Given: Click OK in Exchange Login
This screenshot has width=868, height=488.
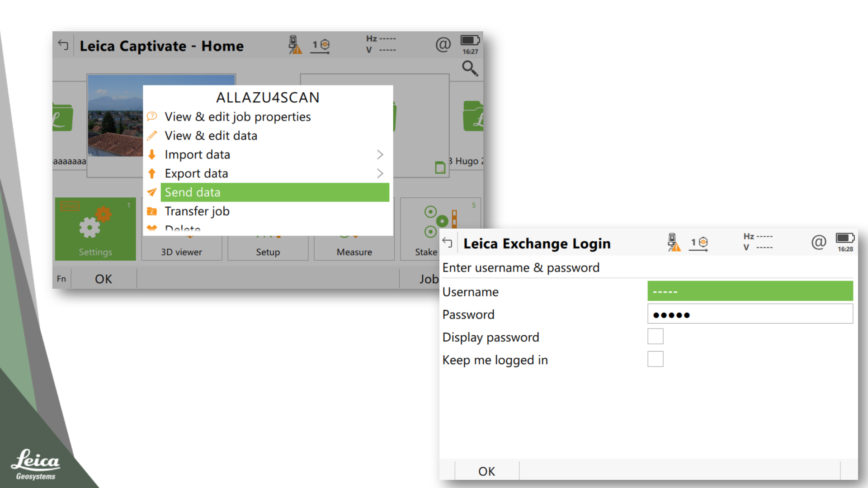Looking at the screenshot, I should coord(487,471).
